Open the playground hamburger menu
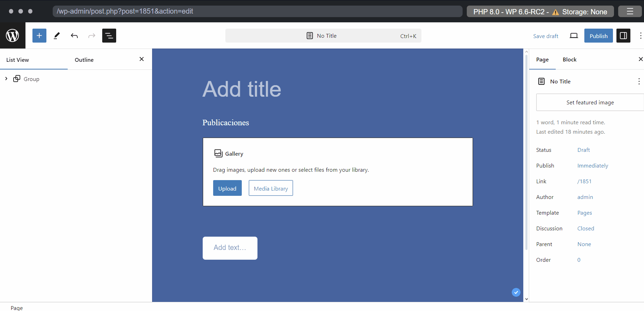The width and height of the screenshot is (644, 311). click(630, 12)
